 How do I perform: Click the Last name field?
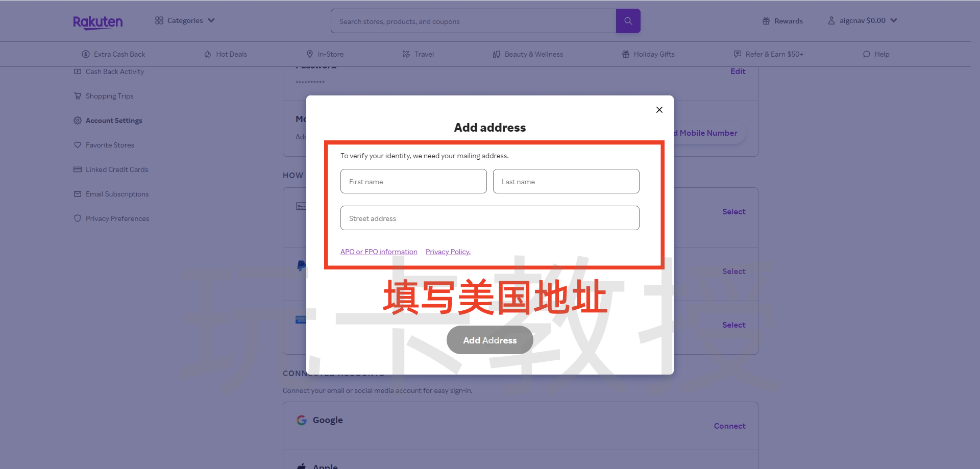566,182
